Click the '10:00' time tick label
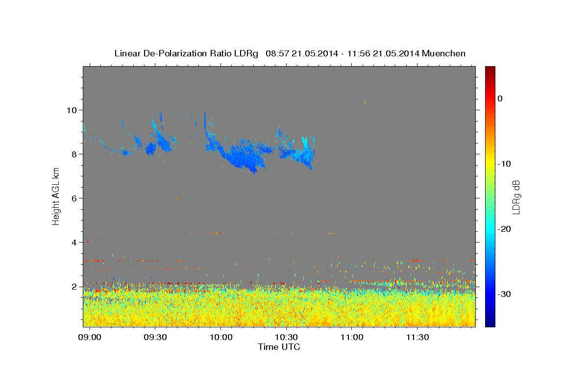 coord(221,338)
